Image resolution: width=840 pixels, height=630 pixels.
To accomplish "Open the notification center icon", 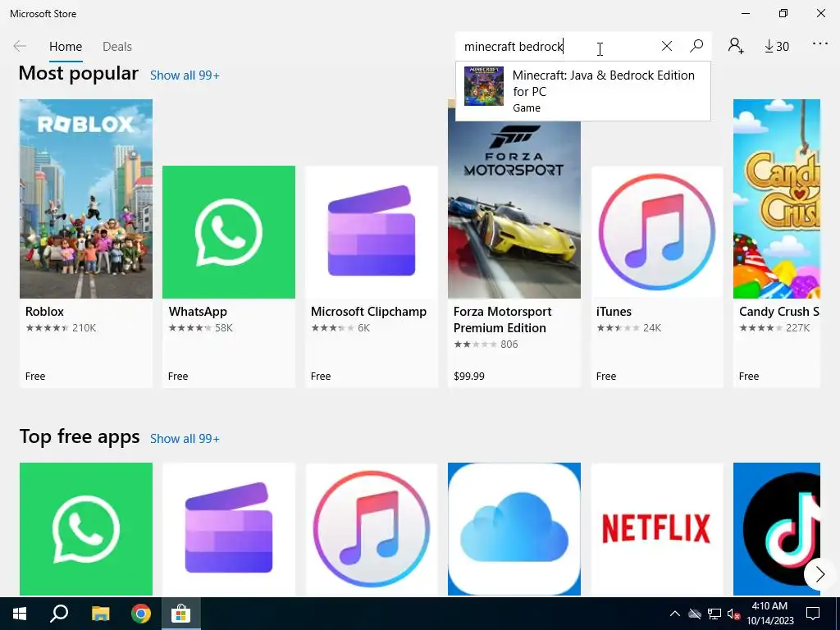I will click(x=813, y=614).
